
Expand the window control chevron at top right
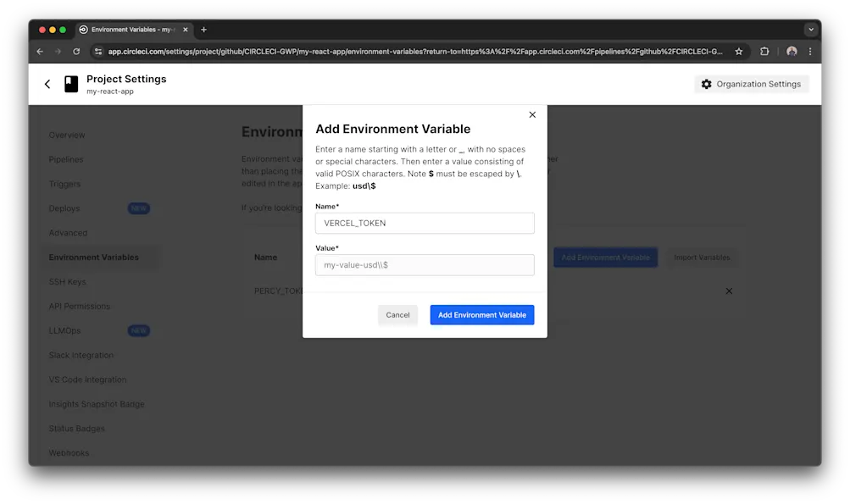[810, 29]
